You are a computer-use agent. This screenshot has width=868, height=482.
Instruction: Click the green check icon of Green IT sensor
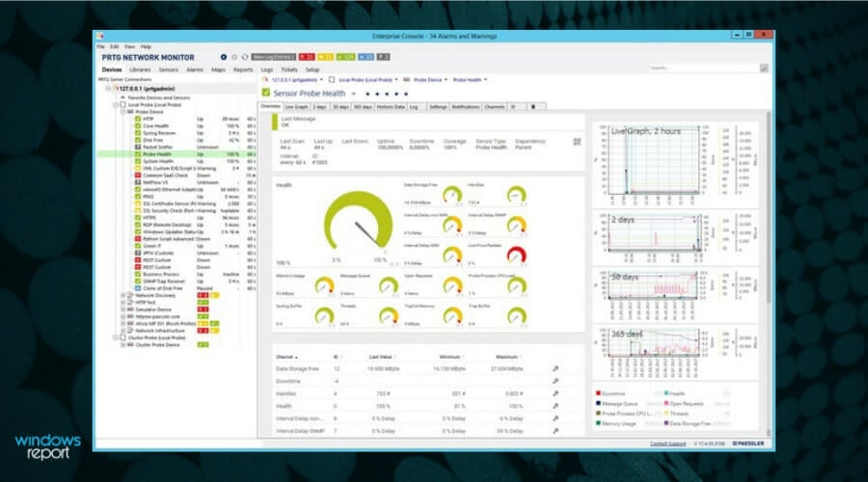(138, 246)
